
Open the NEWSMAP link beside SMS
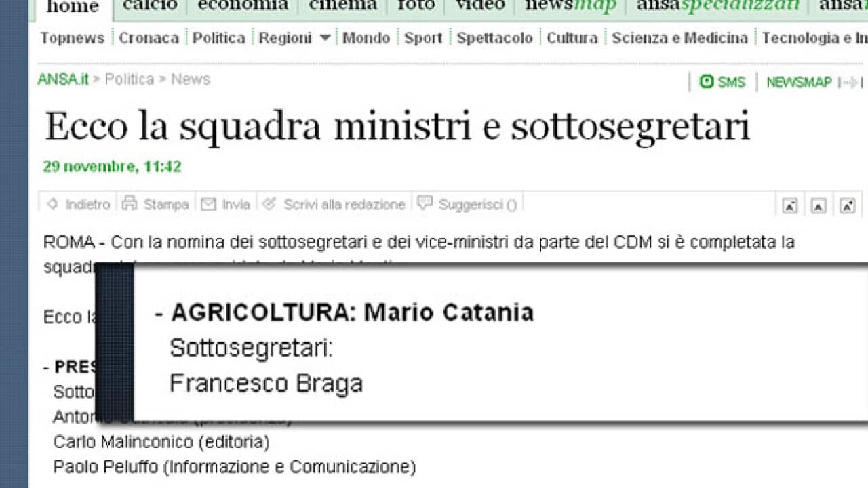[x=799, y=82]
